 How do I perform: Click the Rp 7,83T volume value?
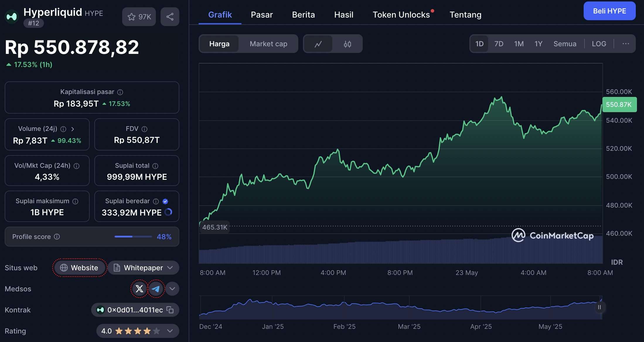click(x=30, y=141)
